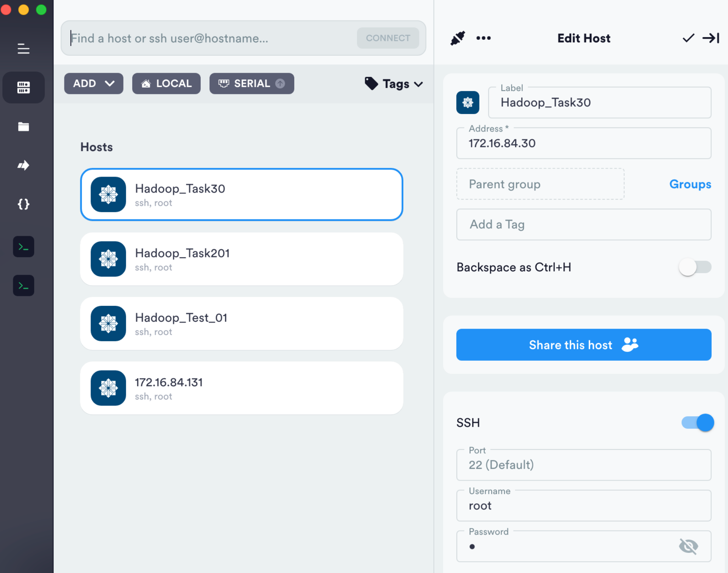Click the CONNECT button
Screen dimensions: 728x573
point(388,38)
